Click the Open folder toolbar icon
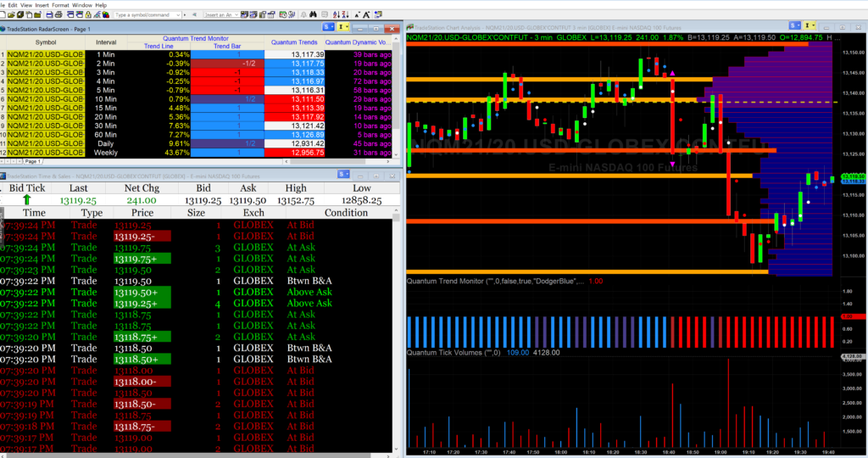The width and height of the screenshot is (868, 458). (12, 14)
